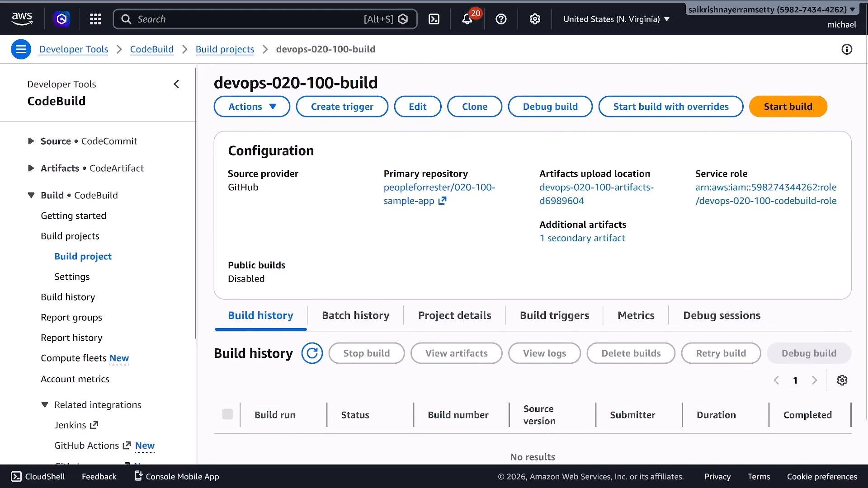The image size is (868, 488).
Task: Open the peopleforrester/020-100-sample-app repository link
Action: click(439, 194)
